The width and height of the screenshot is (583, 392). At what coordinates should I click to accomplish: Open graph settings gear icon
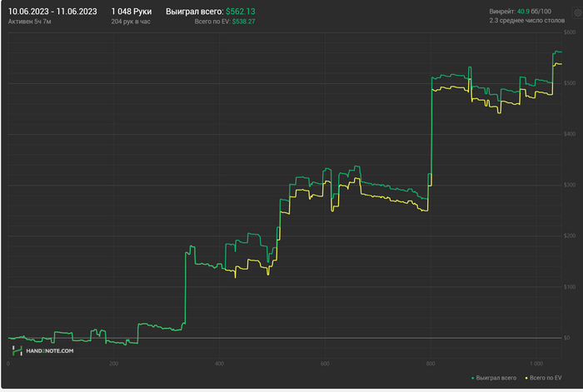pyautogui.click(x=577, y=13)
